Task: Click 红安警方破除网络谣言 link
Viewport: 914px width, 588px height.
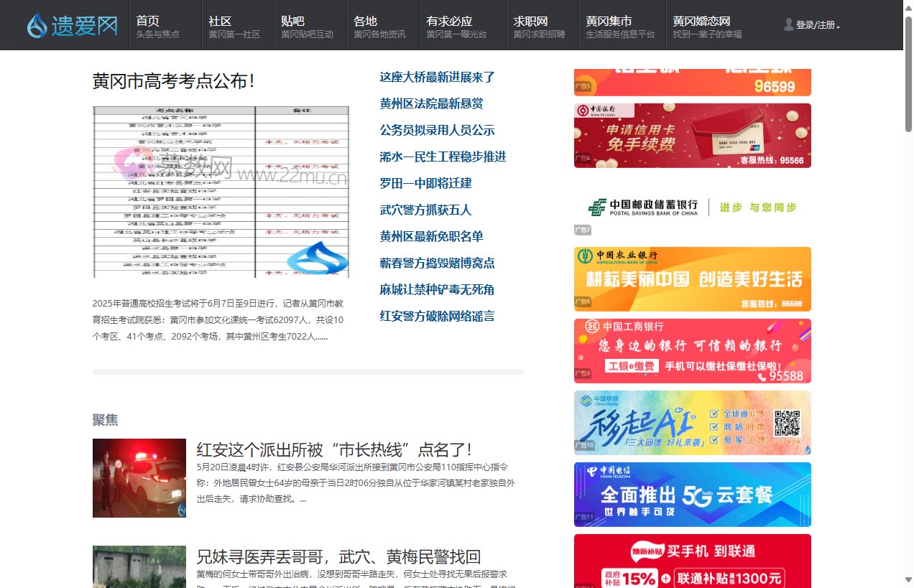Action: (437, 316)
